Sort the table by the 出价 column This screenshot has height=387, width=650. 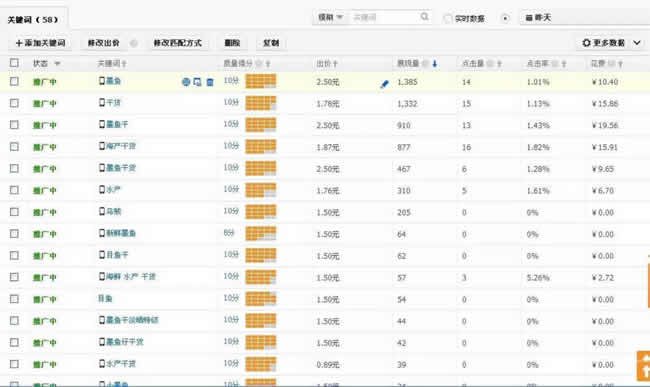pyautogui.click(x=327, y=63)
